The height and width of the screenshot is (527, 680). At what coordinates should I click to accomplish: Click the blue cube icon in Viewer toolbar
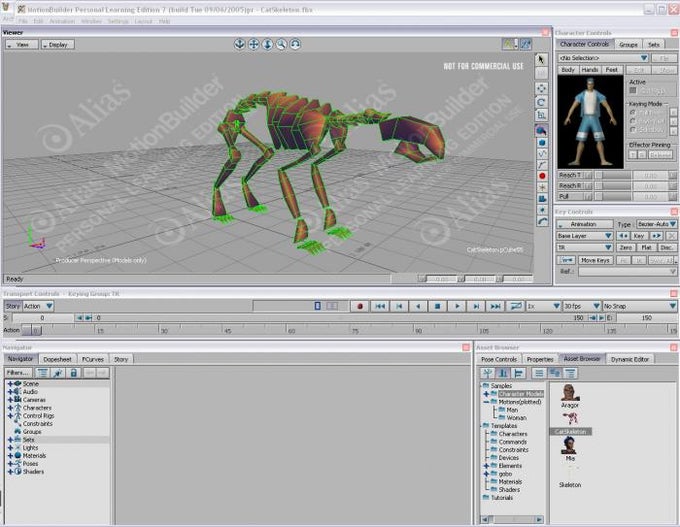(542, 142)
